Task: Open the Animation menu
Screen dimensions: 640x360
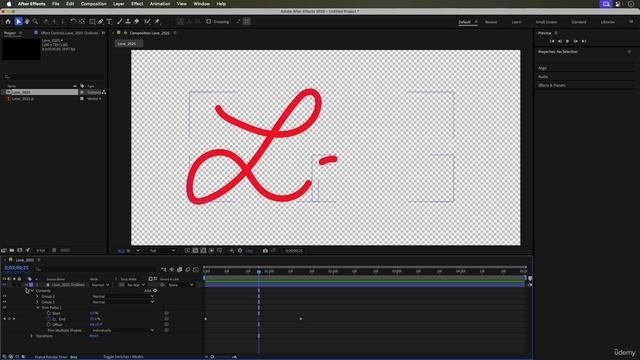Action: click(x=160, y=4)
